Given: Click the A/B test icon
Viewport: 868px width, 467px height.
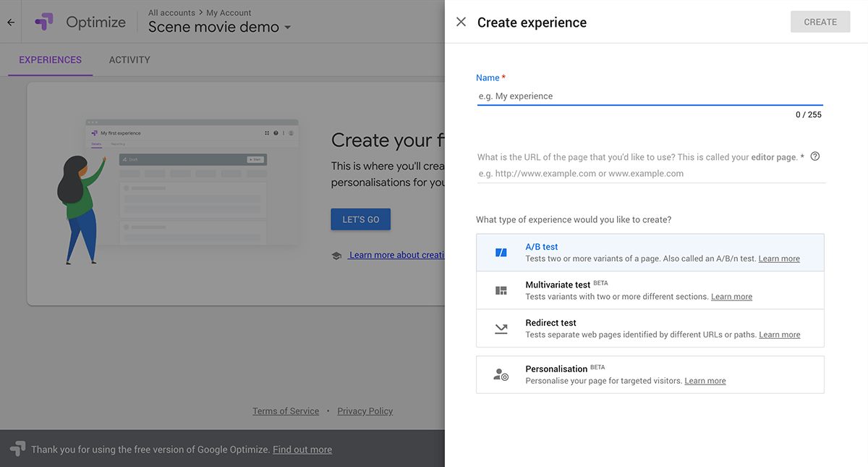Looking at the screenshot, I should coord(501,253).
